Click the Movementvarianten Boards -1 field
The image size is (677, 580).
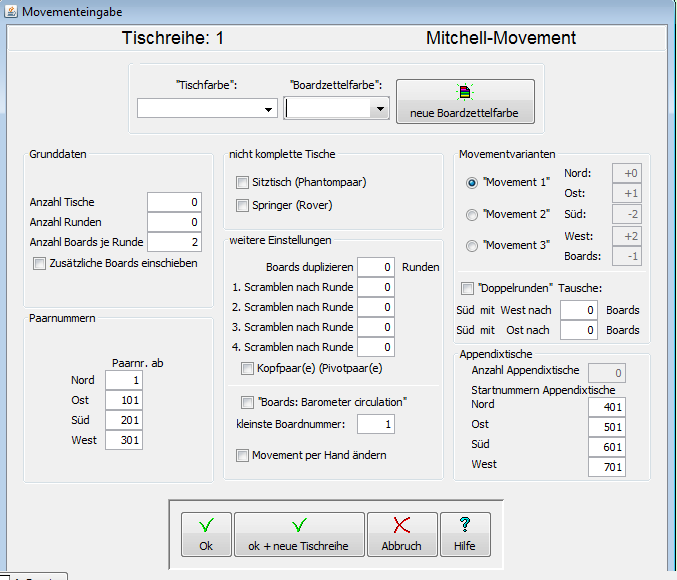(626, 256)
